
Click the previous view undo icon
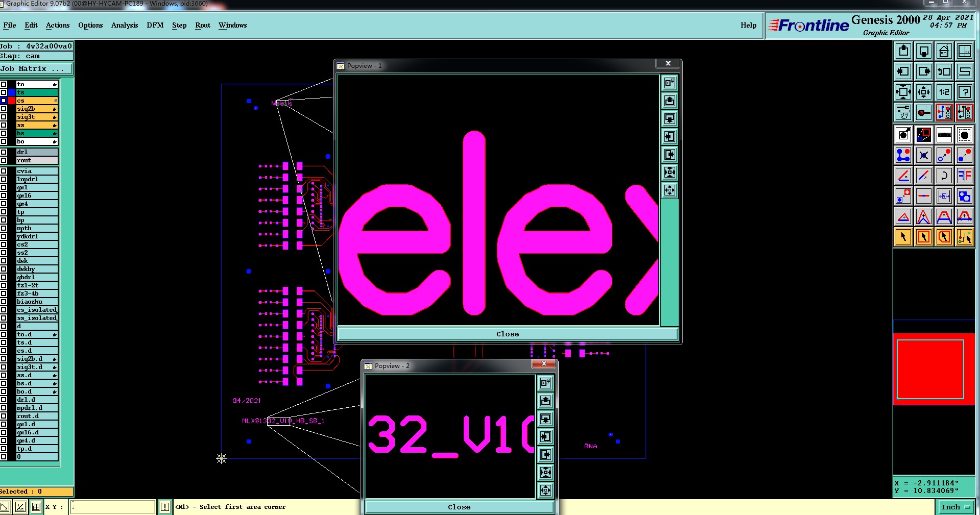coord(944,71)
